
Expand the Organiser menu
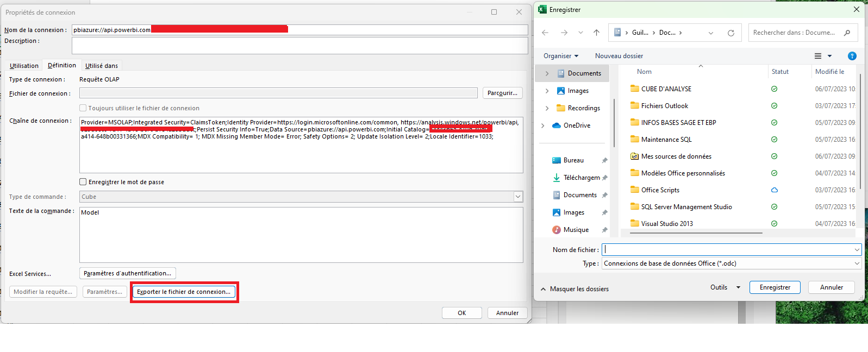[x=561, y=56]
